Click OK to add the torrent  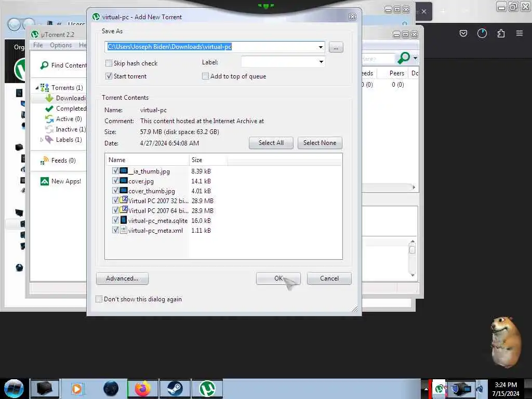tap(278, 278)
